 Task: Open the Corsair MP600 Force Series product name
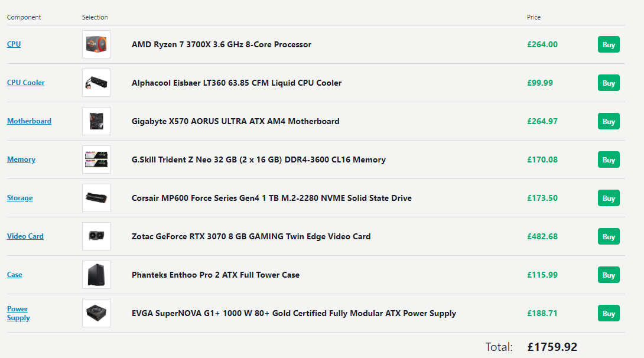click(271, 198)
